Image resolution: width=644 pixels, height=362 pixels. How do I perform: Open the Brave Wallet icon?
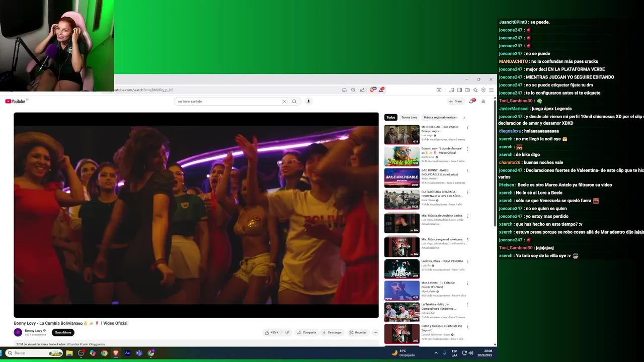(467, 90)
